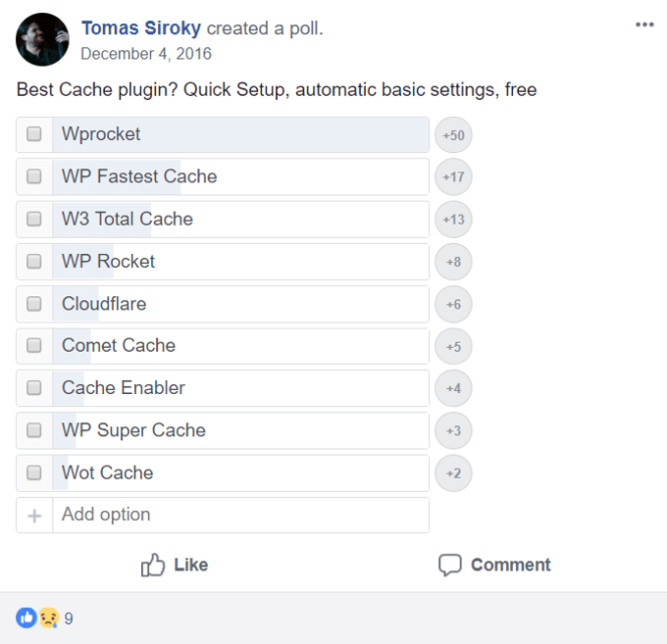Viewport: 667px width, 644px height.
Task: Open the three-dot post options menu
Action: (644, 25)
